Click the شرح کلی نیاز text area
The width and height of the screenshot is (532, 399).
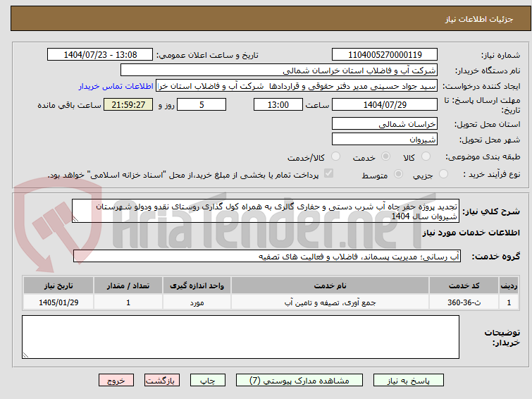coord(266,211)
